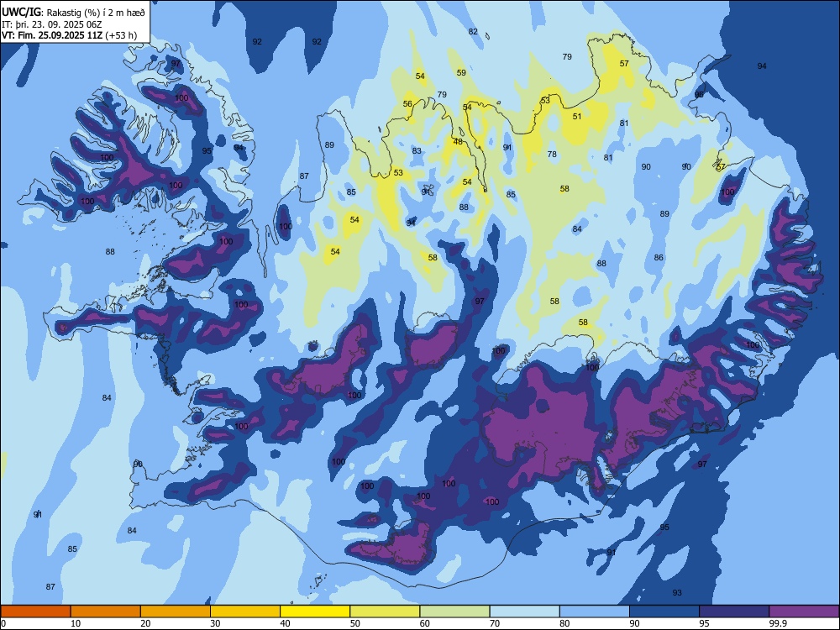Click the '20' legend tick label
The image size is (840, 630).
145,623
